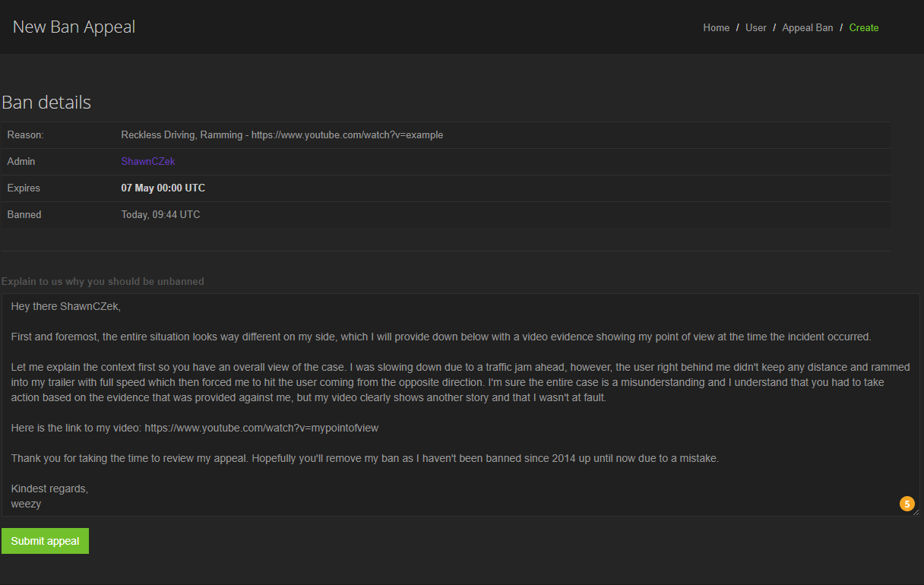The width and height of the screenshot is (924, 585).
Task: Click the New Ban Appeal page title
Action: pyautogui.click(x=74, y=27)
